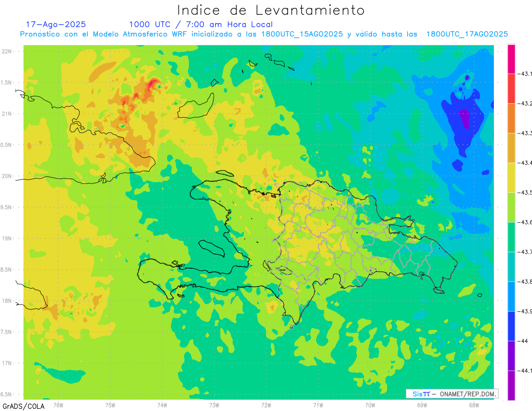Click the '19N' latitude label
Image resolution: width=532 pixels, height=411 pixels.
tap(7, 239)
